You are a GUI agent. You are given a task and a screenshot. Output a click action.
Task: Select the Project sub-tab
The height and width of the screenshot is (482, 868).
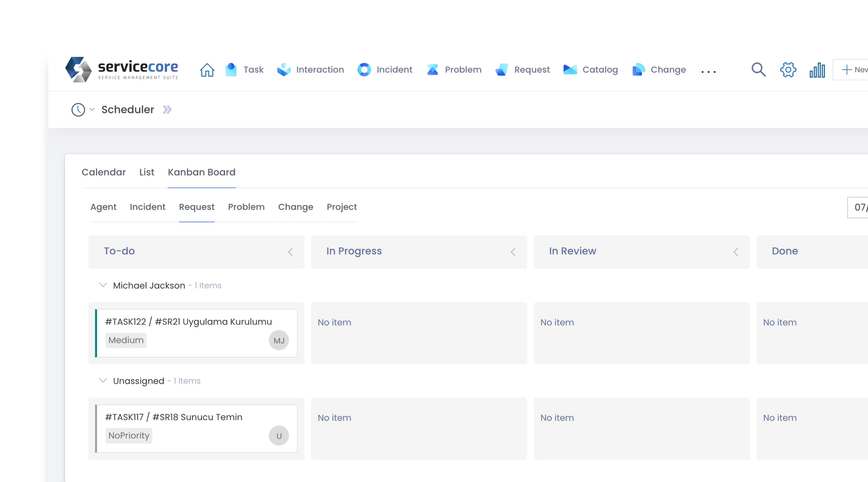(342, 207)
